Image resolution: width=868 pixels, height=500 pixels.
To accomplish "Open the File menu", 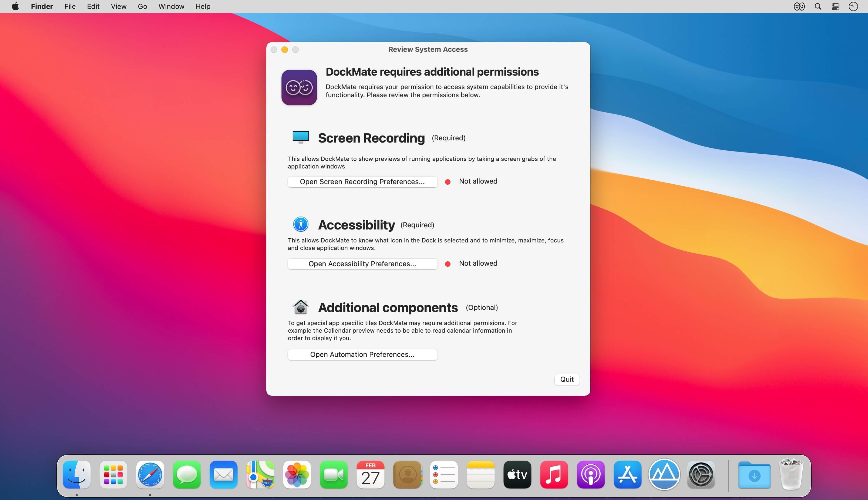I will coord(70,6).
